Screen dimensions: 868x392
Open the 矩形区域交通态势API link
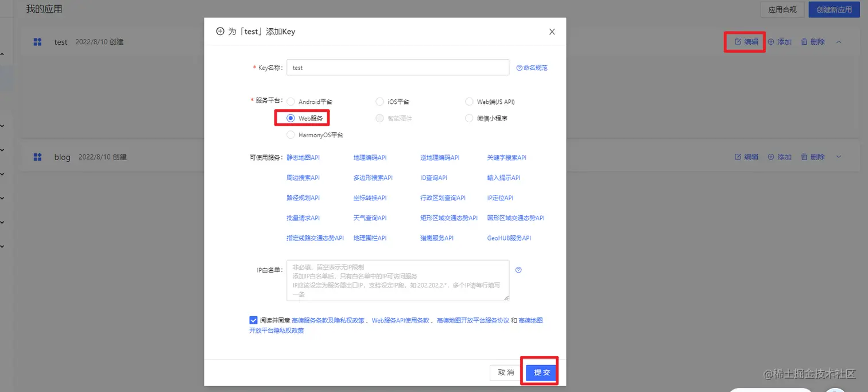pos(449,218)
